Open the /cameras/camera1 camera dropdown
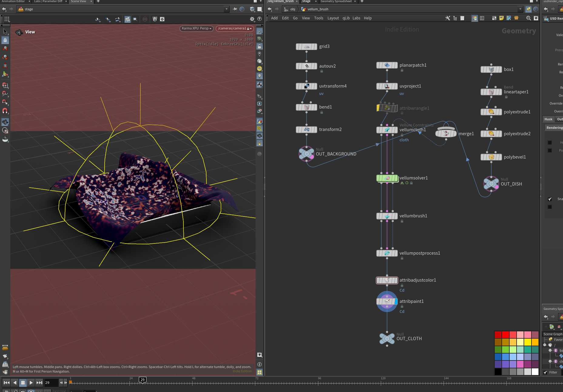Screen dimensions: 563x392 click(x=235, y=28)
